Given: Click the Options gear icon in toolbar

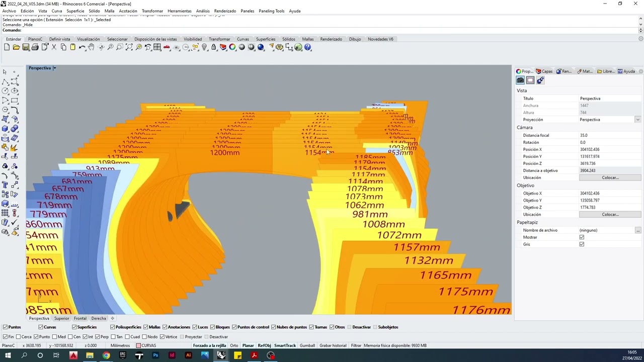Looking at the screenshot, I should [x=280, y=47].
